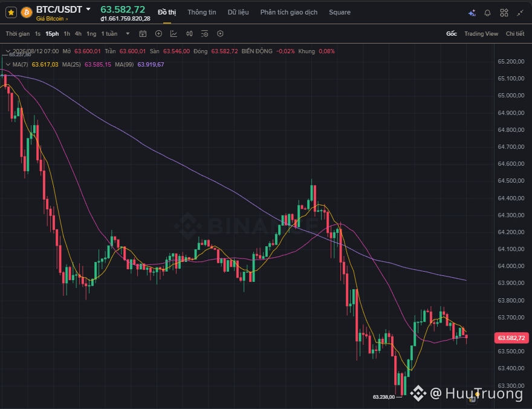The image size is (532, 409).
Task: Select the 1h interval
Action: [67, 34]
